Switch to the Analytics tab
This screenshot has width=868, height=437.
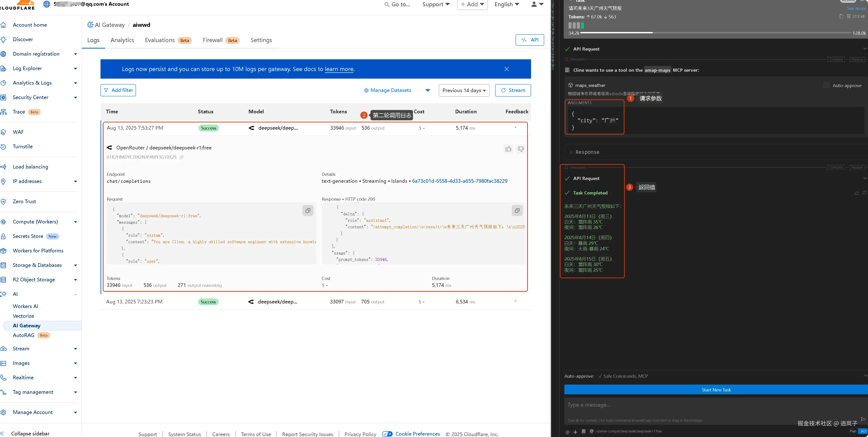click(122, 40)
